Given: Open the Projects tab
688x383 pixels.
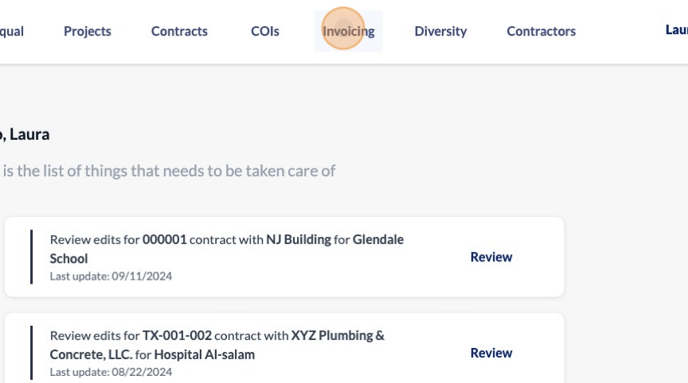Looking at the screenshot, I should tap(87, 31).
